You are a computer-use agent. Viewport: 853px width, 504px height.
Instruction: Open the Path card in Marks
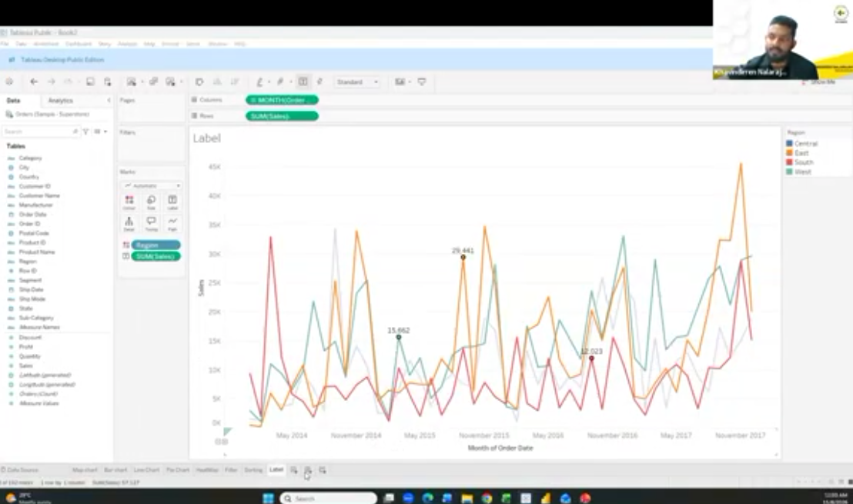172,223
